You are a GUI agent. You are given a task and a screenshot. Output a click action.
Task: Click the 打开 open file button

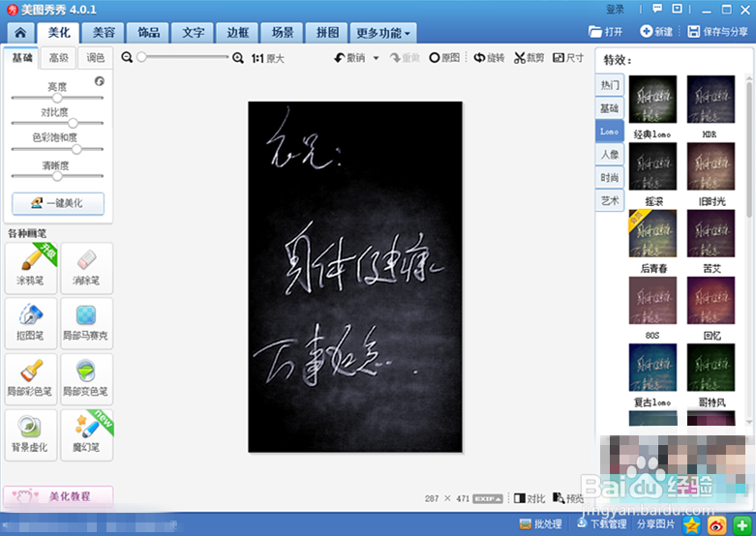(x=606, y=32)
